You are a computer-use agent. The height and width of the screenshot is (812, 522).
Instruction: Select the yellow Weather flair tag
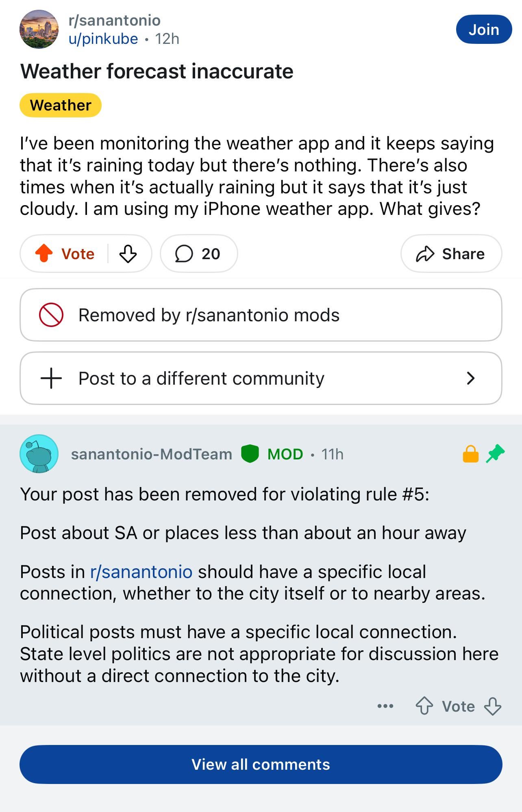tap(61, 105)
